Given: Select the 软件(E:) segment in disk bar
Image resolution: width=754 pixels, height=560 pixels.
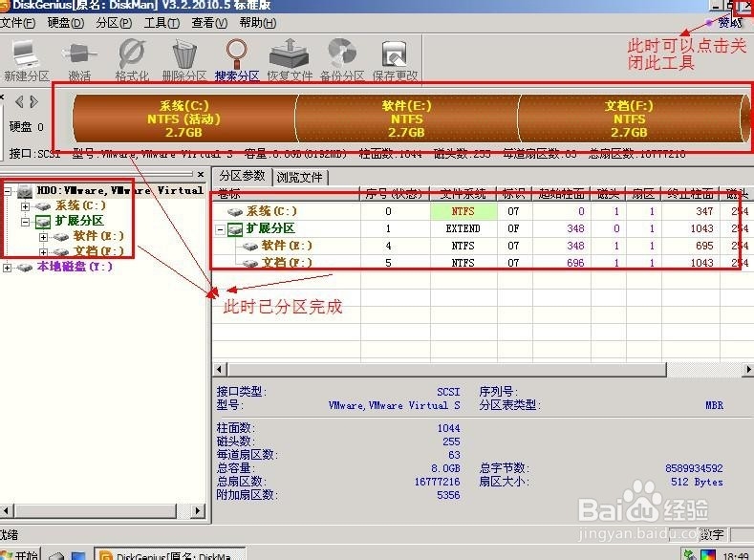Looking at the screenshot, I should [406, 118].
